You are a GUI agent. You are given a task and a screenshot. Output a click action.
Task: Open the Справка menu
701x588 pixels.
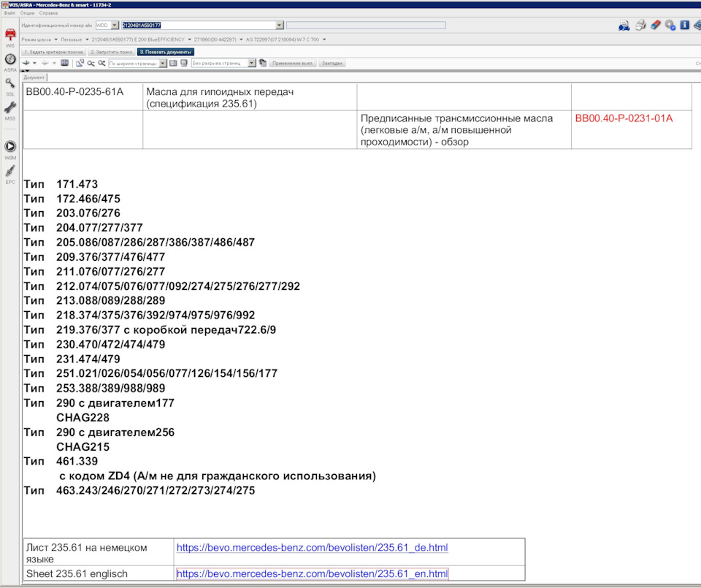click(x=48, y=13)
